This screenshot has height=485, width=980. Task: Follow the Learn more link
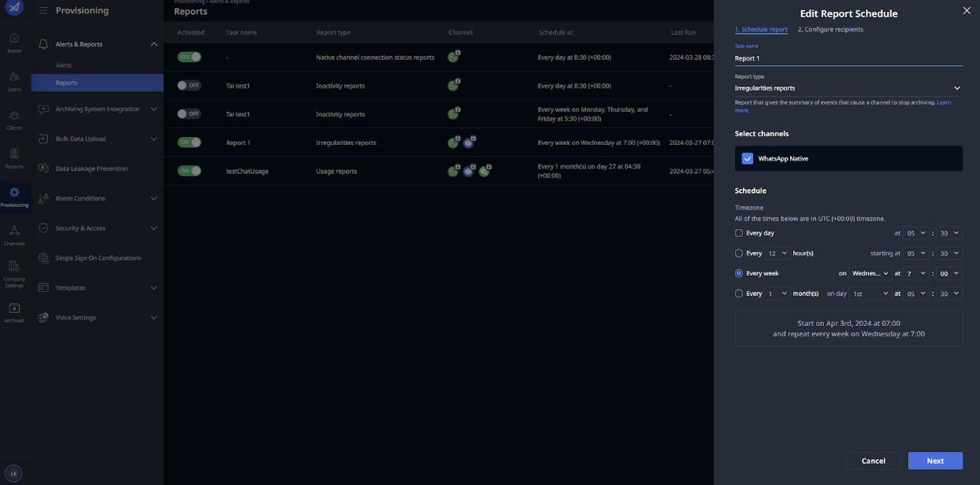tap(944, 102)
